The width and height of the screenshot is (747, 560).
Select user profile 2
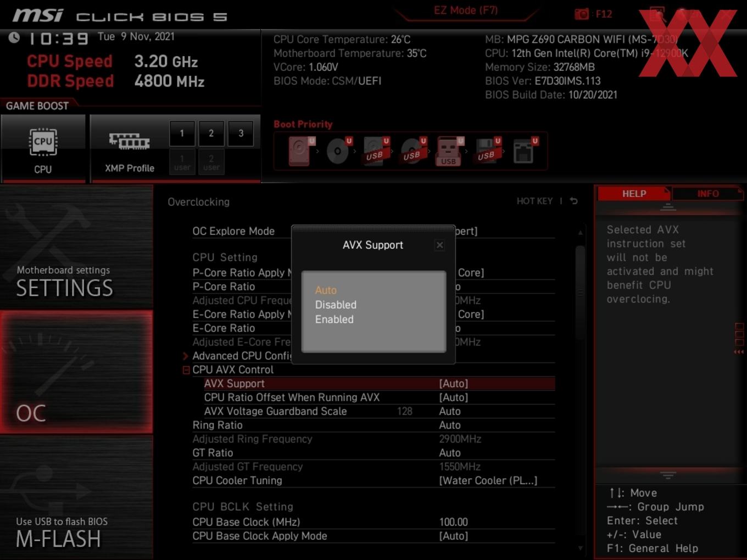point(211,162)
